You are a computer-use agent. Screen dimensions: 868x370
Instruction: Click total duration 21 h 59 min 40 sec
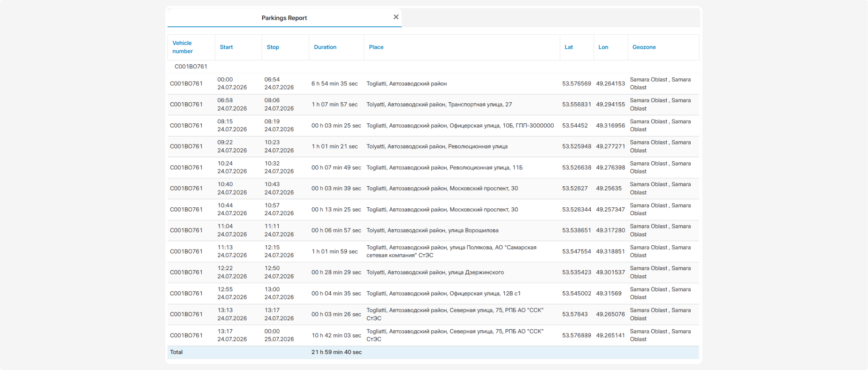coord(336,352)
